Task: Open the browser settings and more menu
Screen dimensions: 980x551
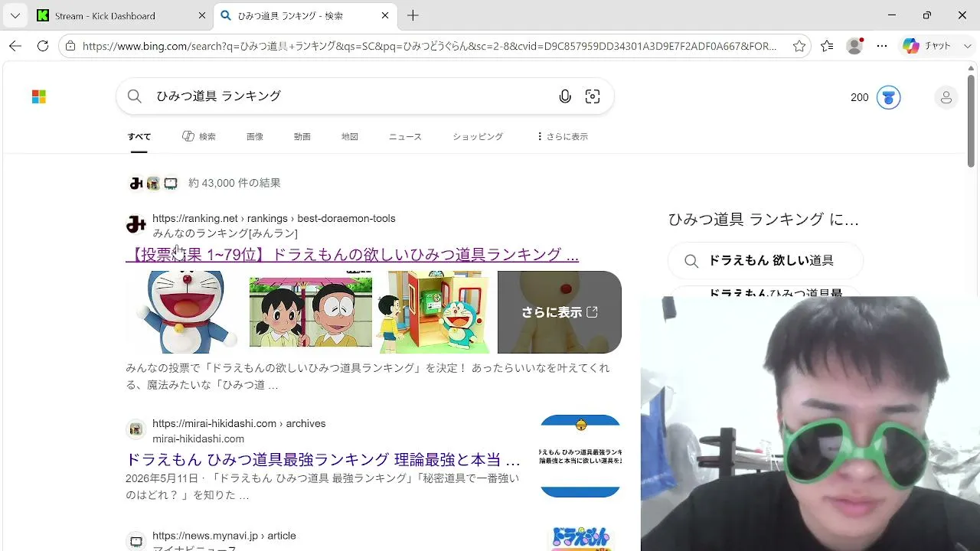Action: (882, 46)
